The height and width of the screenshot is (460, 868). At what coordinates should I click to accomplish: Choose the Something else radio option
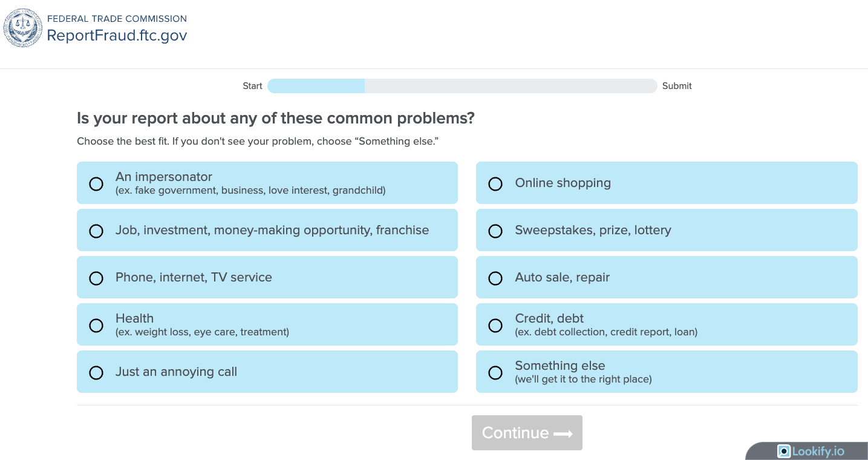pos(495,372)
